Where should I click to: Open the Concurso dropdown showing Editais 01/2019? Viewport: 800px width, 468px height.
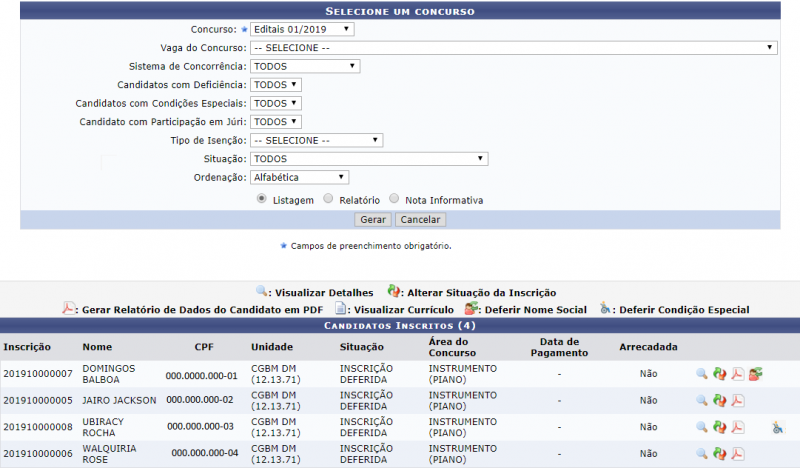pyautogui.click(x=302, y=30)
